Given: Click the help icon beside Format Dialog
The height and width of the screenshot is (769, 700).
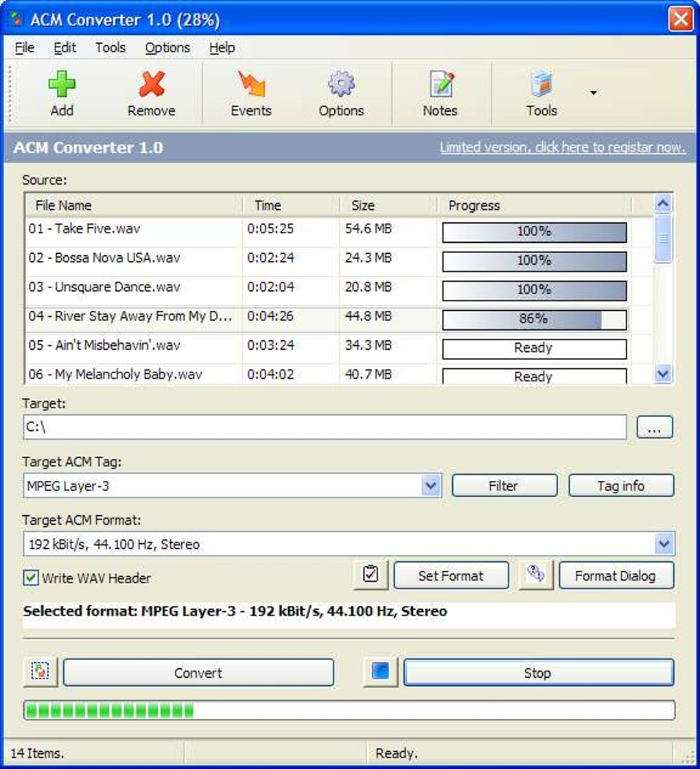Looking at the screenshot, I should point(536,575).
